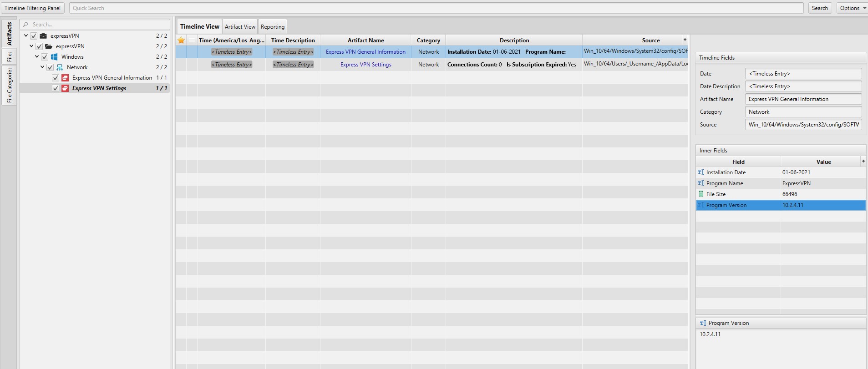Click the text icon in the Program Version detail header
The height and width of the screenshot is (369, 868).
coord(703,323)
